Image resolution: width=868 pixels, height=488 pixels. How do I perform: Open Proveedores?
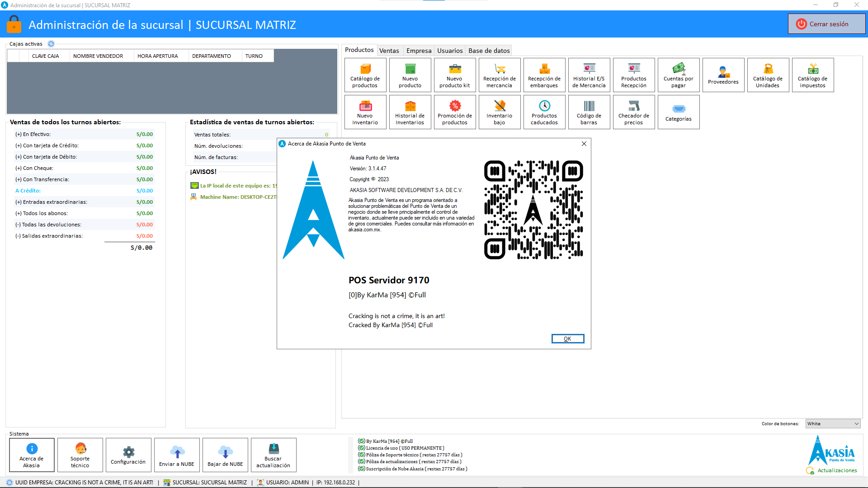723,75
